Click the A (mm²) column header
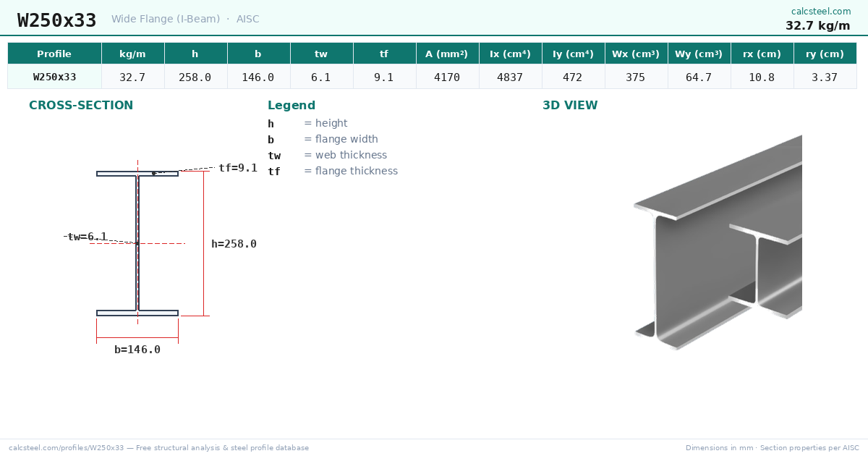The width and height of the screenshot is (868, 456). coord(447,54)
